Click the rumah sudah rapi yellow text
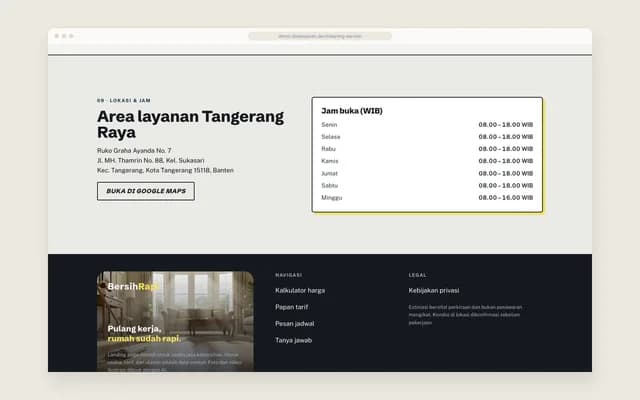 144,339
